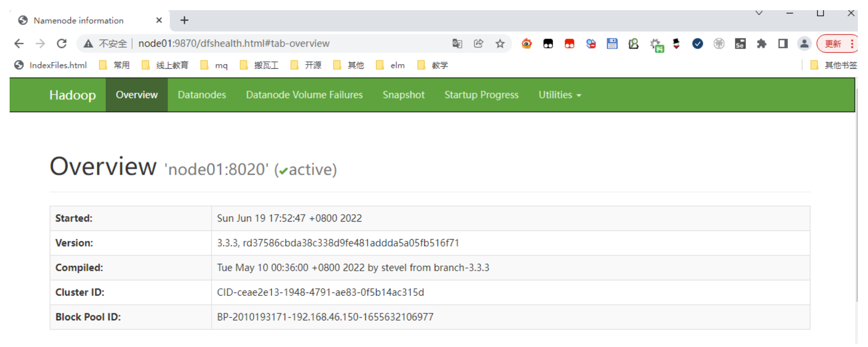Switch to the Overview tab
The width and height of the screenshot is (868, 347).
137,95
